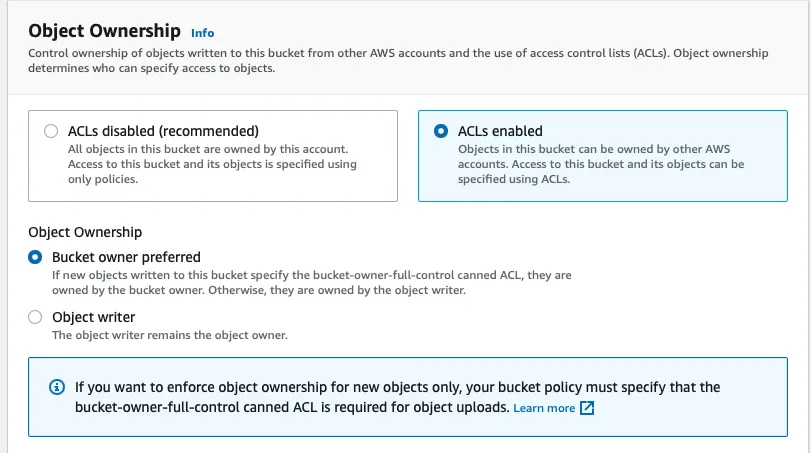Click the external link icon after Learn more
Image resolution: width=811 pixels, height=453 pixels.
point(588,408)
